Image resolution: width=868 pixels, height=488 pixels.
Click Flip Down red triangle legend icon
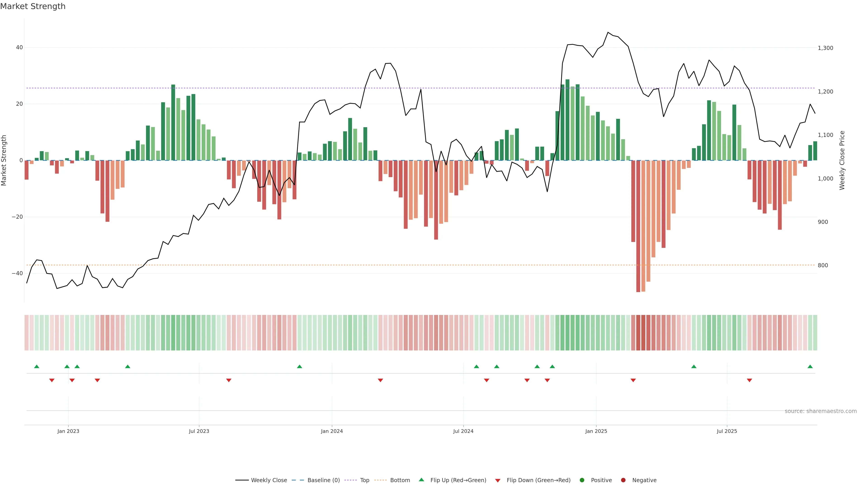click(x=498, y=481)
